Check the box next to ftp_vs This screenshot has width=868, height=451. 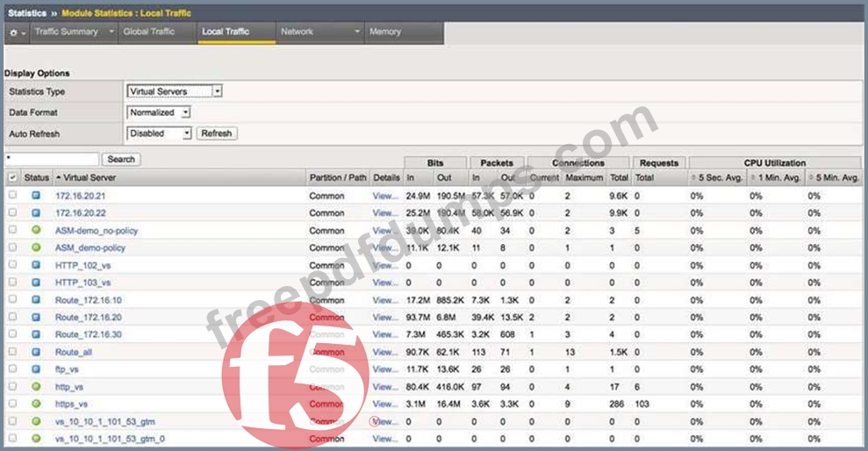[12, 369]
